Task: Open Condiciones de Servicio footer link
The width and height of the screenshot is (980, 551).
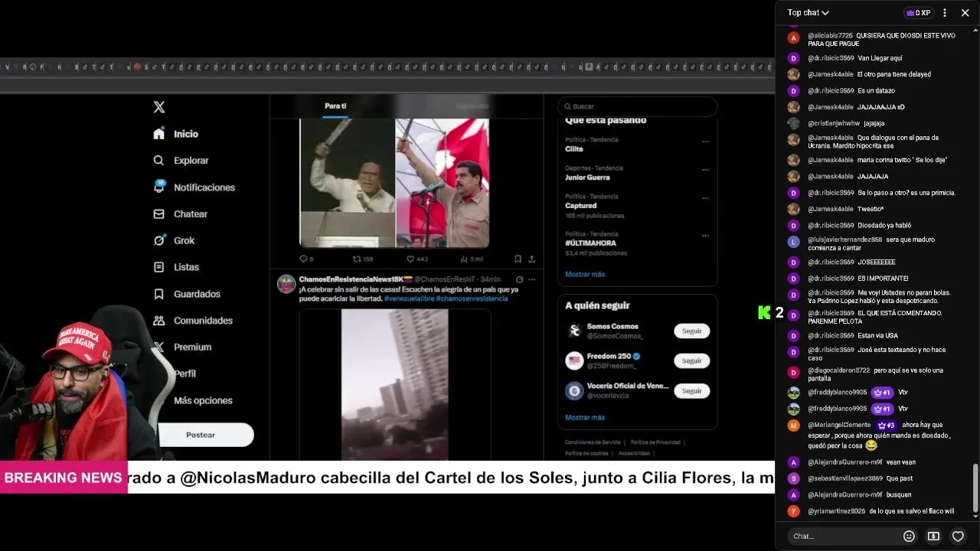Action: [x=593, y=442]
